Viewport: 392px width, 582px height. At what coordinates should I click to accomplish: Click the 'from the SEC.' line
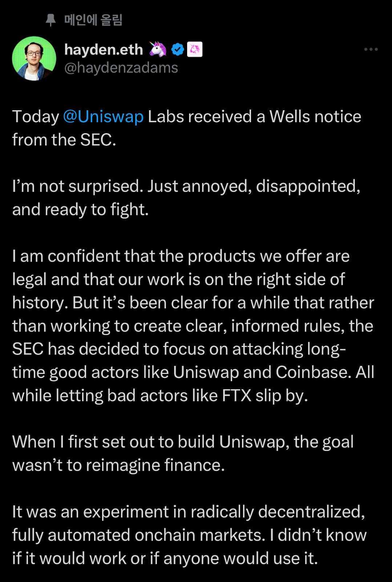64,140
